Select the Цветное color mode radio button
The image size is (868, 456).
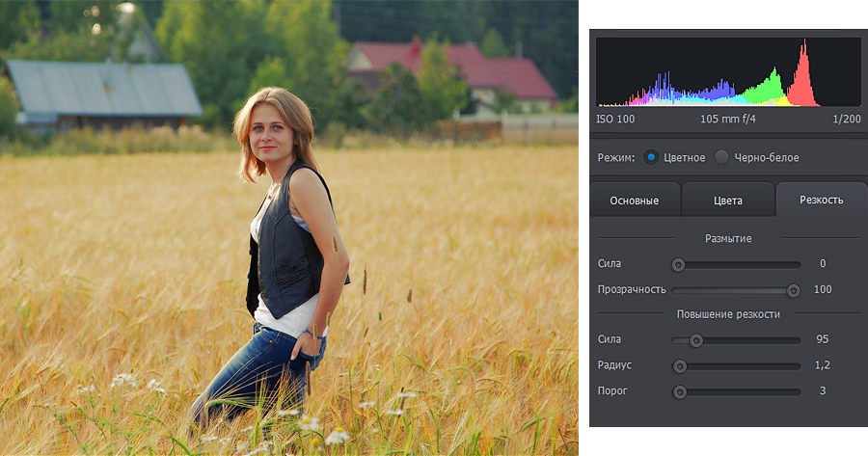pyautogui.click(x=651, y=157)
